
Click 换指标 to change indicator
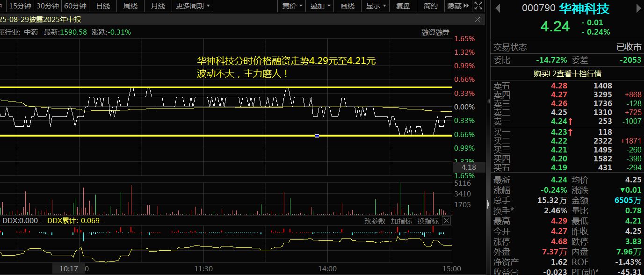428,221
